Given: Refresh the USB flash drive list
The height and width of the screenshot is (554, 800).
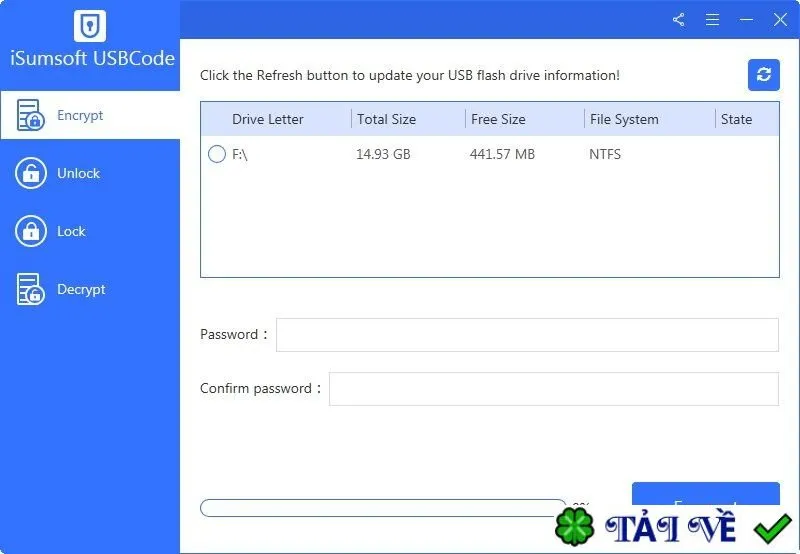Looking at the screenshot, I should pyautogui.click(x=763, y=75).
